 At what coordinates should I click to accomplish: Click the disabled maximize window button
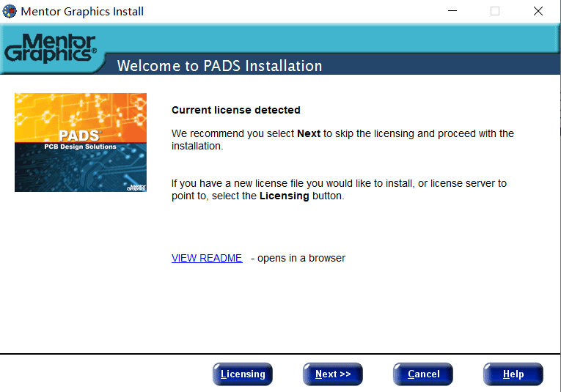pos(495,11)
